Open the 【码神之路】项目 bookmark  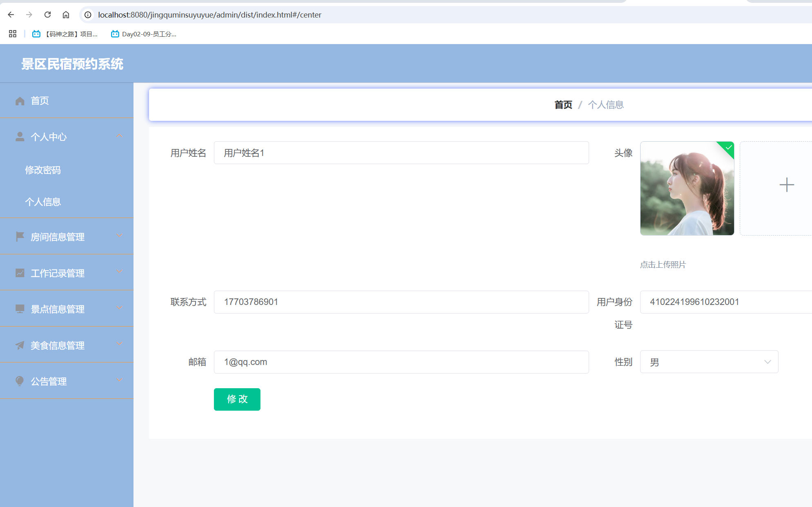tap(65, 34)
